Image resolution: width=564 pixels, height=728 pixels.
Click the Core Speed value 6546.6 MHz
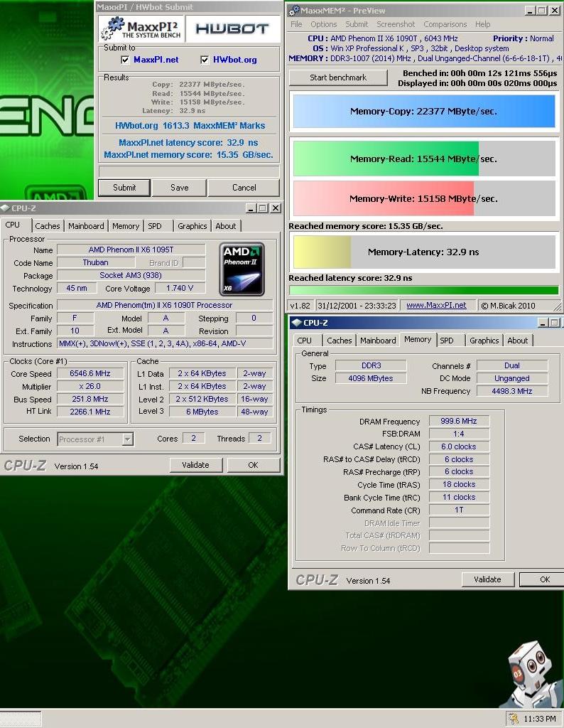coord(90,373)
